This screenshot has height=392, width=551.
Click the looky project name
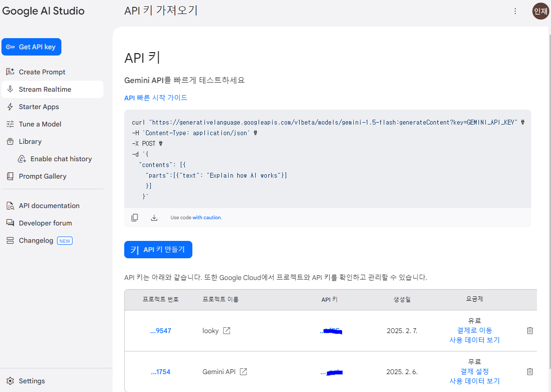210,331
